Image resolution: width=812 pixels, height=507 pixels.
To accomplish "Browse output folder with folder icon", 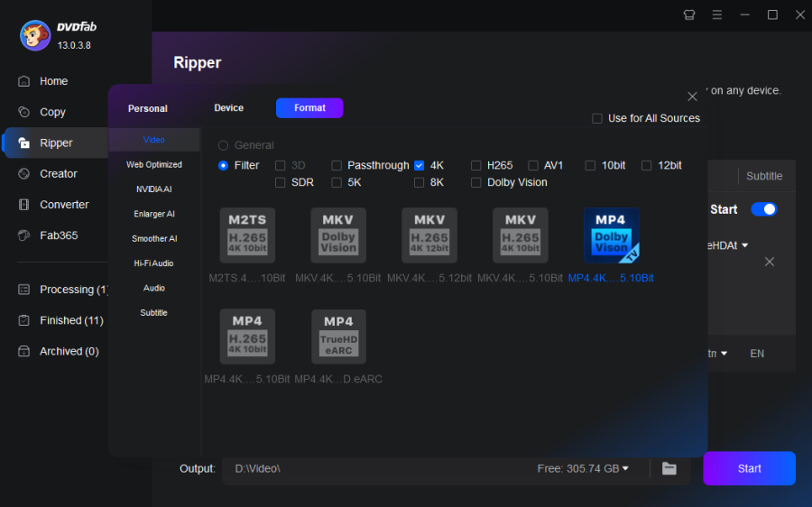I will click(669, 468).
